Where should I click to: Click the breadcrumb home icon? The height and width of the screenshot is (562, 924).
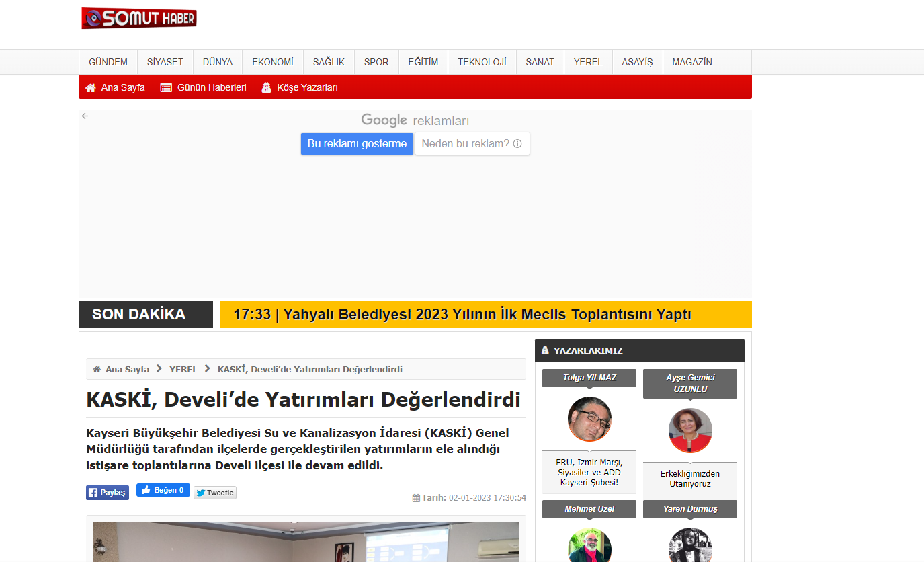point(97,370)
